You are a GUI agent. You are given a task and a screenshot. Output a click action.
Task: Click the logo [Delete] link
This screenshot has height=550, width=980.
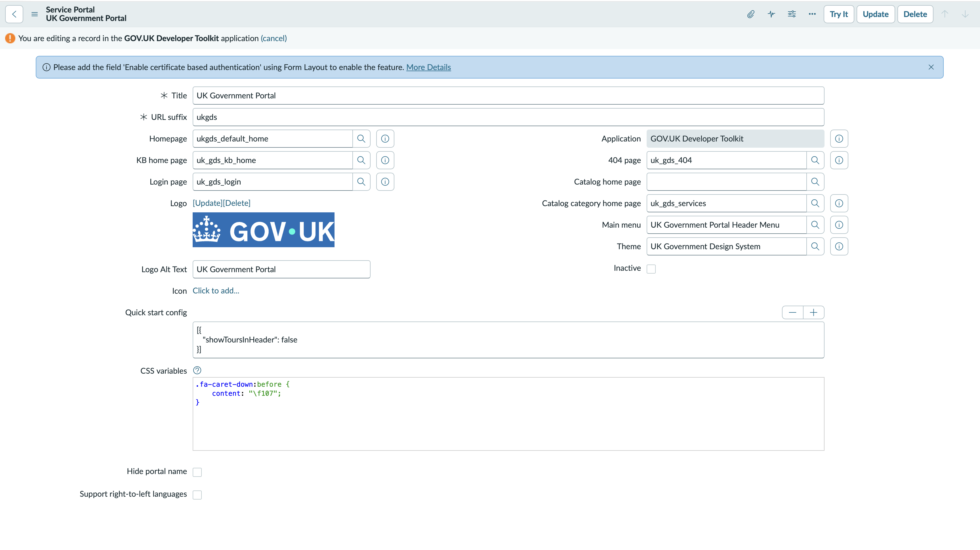[237, 203]
